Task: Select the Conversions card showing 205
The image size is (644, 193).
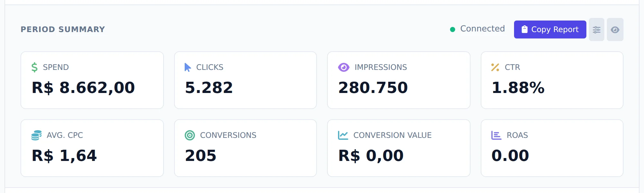Action: coord(246,148)
